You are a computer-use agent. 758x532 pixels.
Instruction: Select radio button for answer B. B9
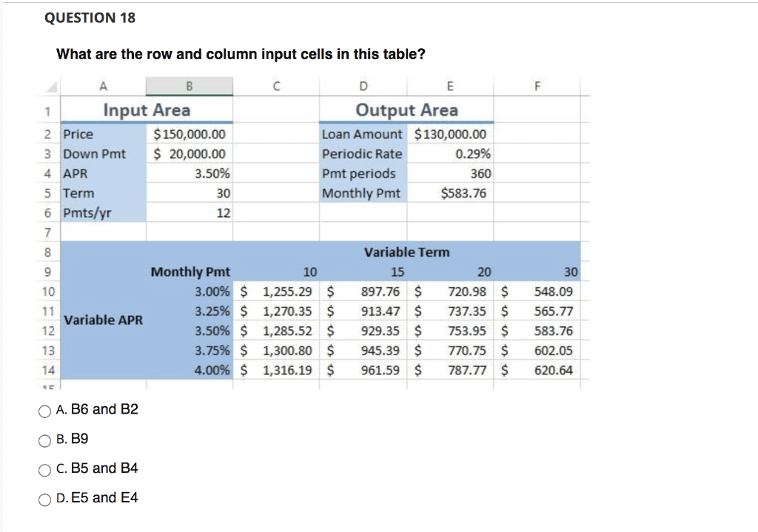tap(44, 440)
